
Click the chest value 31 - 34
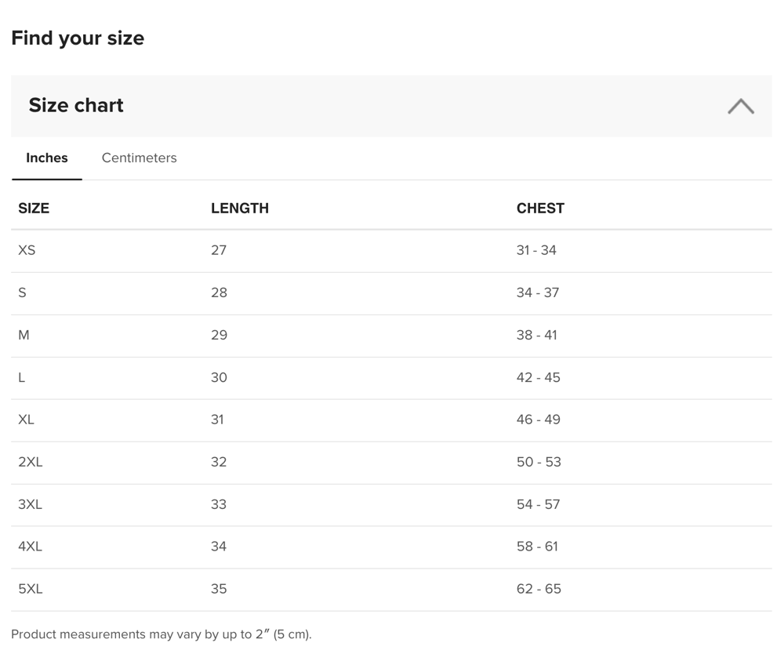click(536, 250)
